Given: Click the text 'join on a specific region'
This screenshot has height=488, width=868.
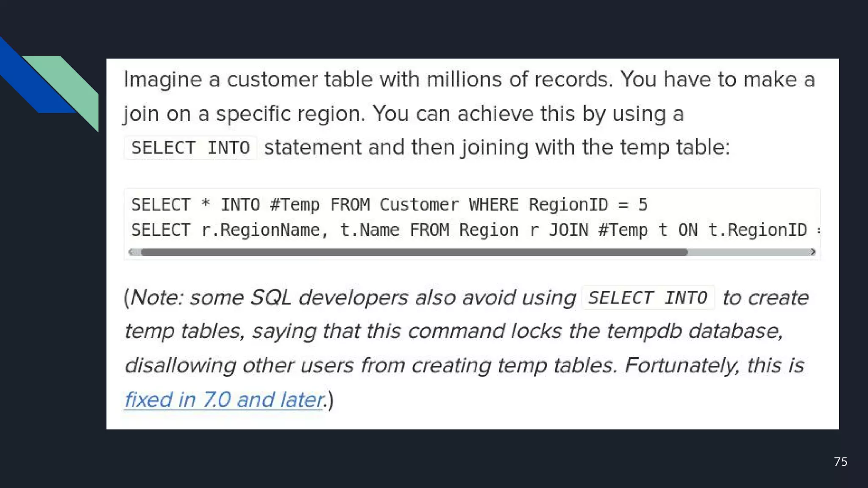Looking at the screenshot, I should pyautogui.click(x=244, y=114).
